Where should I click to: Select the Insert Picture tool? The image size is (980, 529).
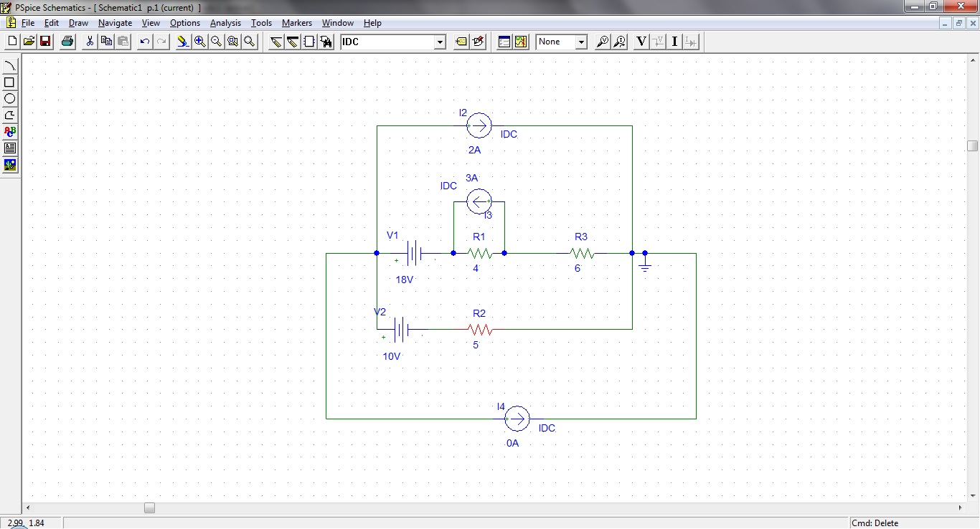(10, 165)
